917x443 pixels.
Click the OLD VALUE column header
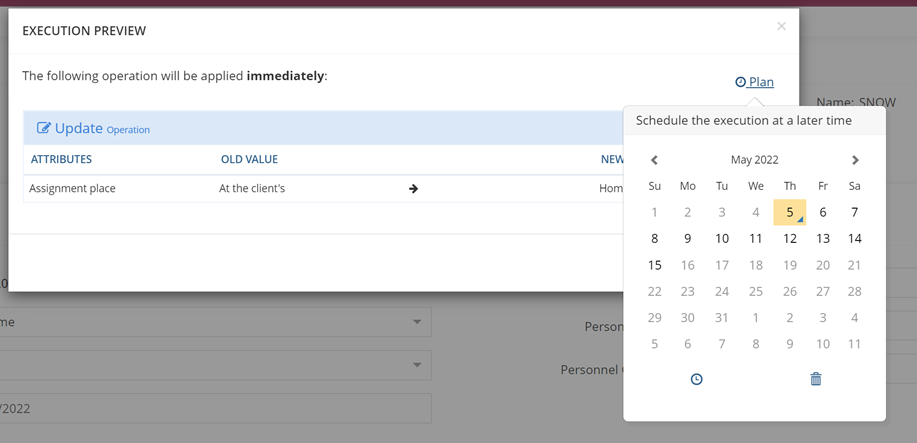click(249, 159)
